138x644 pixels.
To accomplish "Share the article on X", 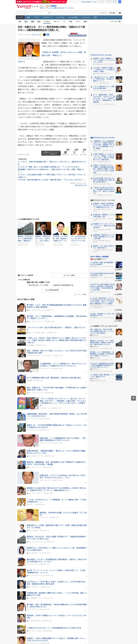I will [44, 35].
